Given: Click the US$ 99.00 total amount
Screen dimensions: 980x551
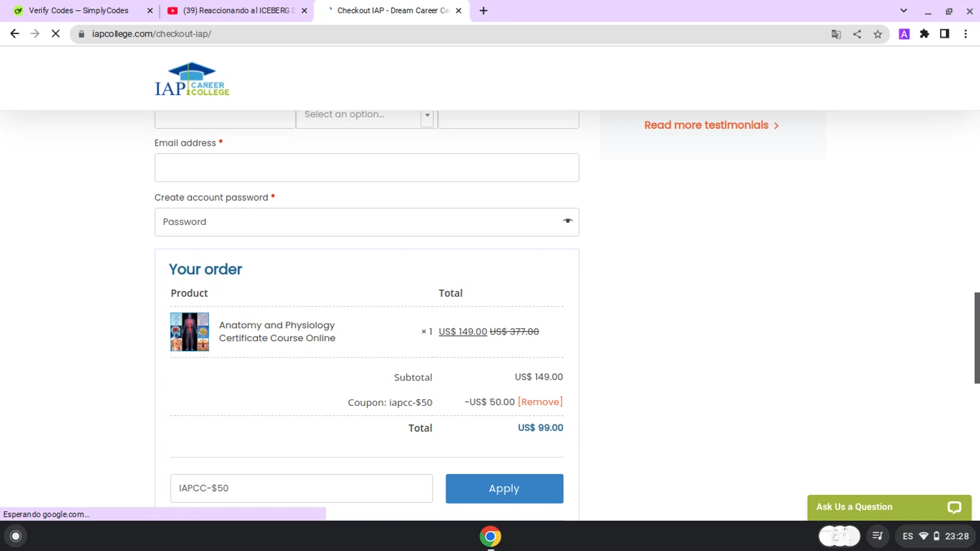Looking at the screenshot, I should (540, 427).
